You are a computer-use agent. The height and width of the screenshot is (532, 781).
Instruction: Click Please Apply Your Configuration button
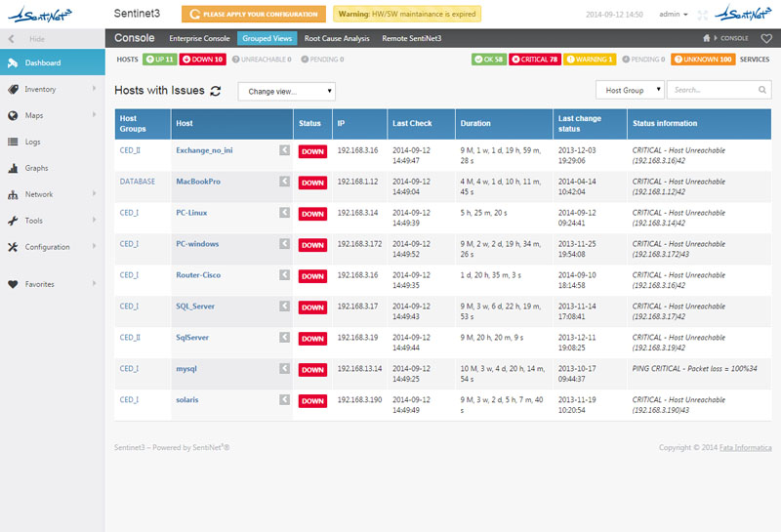coord(254,14)
